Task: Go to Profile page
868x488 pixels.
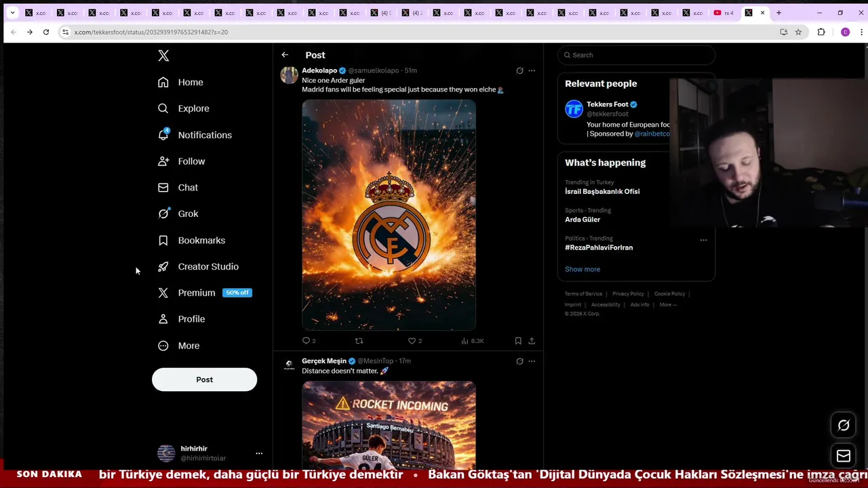Action: pyautogui.click(x=181, y=319)
